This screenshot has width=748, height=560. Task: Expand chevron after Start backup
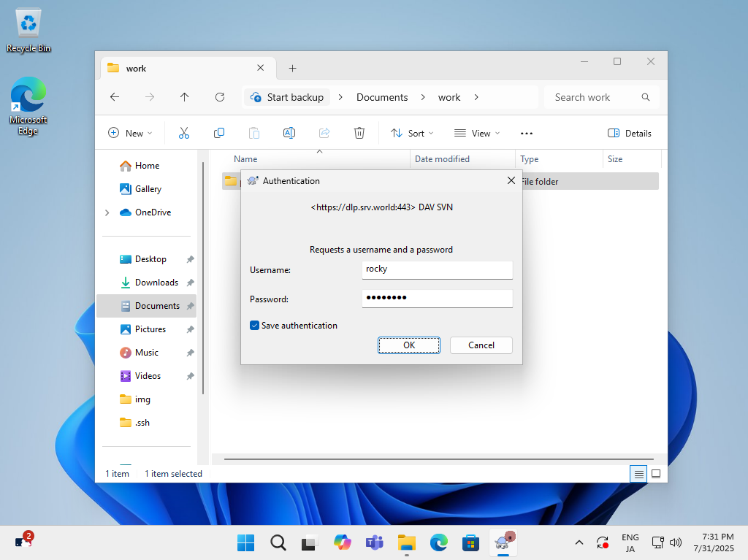pos(340,97)
